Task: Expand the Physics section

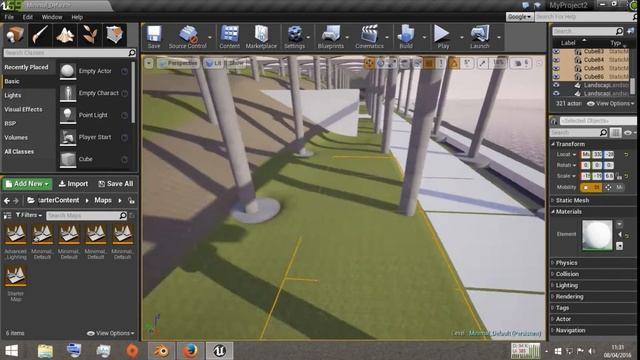Action: coord(566,263)
